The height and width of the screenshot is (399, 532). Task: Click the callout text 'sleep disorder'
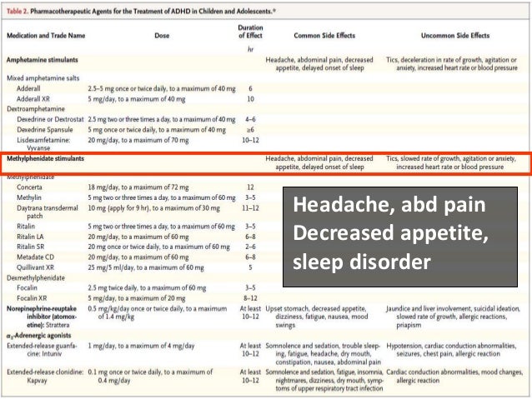362,262
